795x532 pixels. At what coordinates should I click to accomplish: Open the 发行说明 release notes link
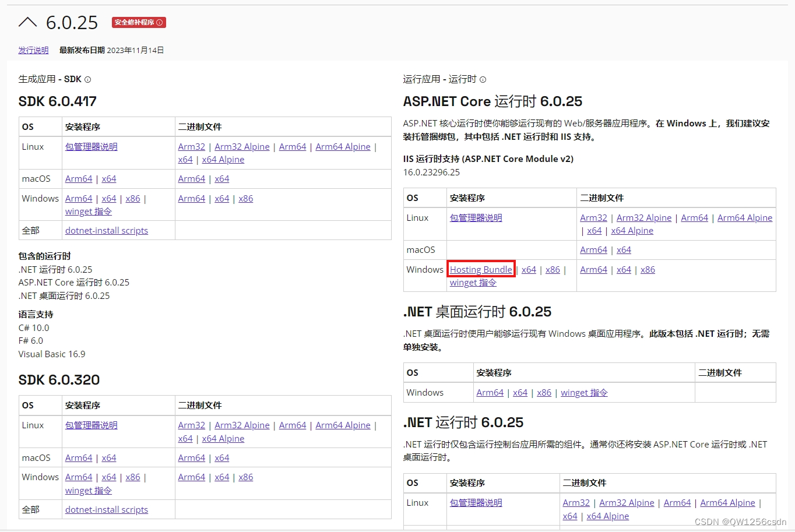coord(33,50)
